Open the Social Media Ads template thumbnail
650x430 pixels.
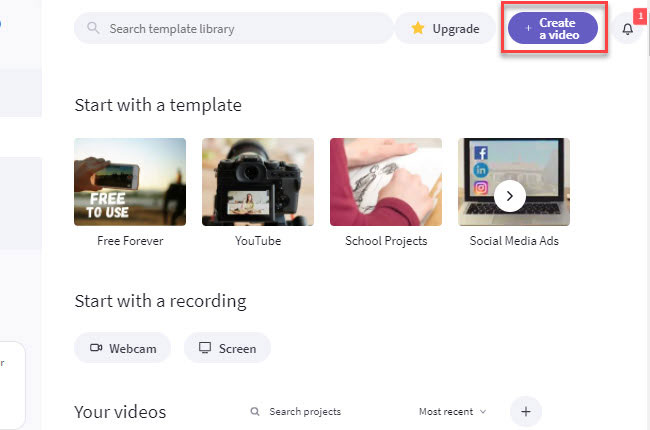514,182
